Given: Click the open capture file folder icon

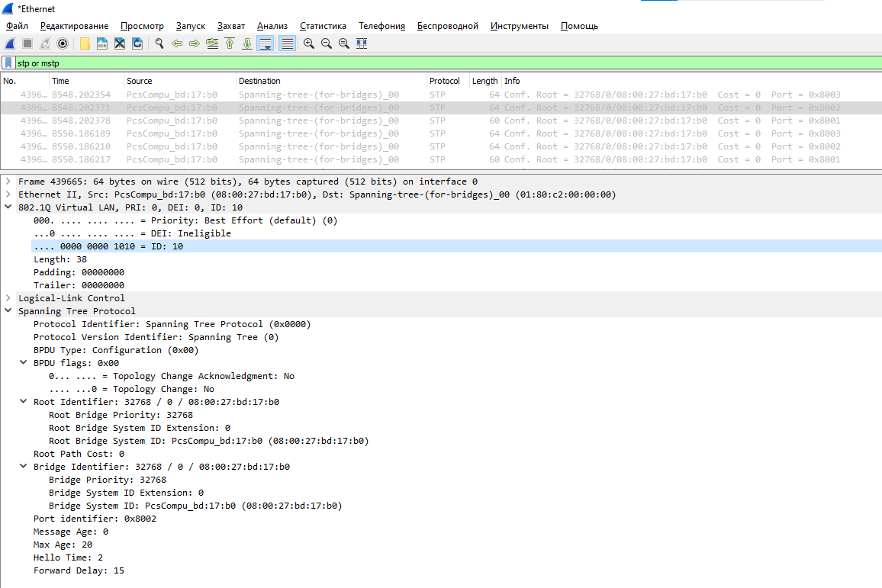Looking at the screenshot, I should tap(85, 43).
